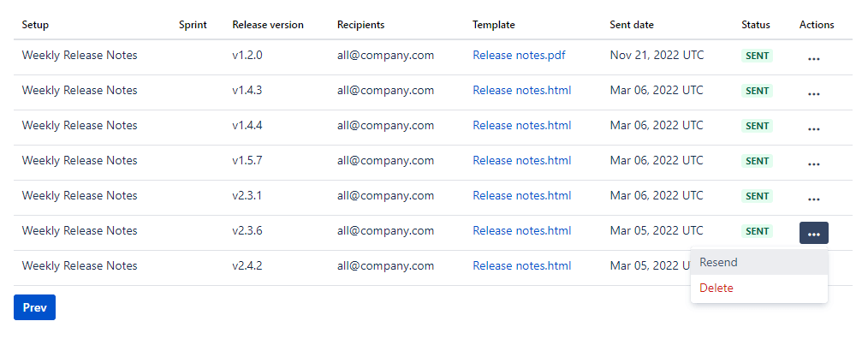Image resolution: width=868 pixels, height=339 pixels.
Task: Click the Status column header
Action: click(756, 25)
